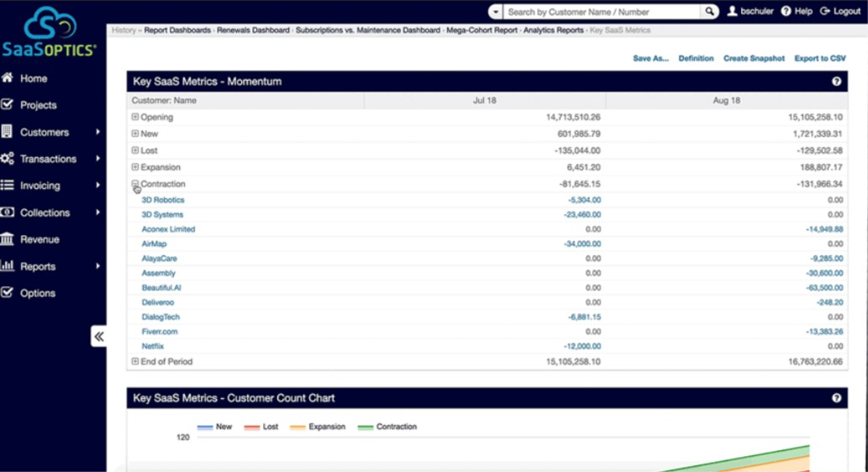Image resolution: width=868 pixels, height=472 pixels.
Task: Click the Logout arrow icon
Action: [825, 11]
